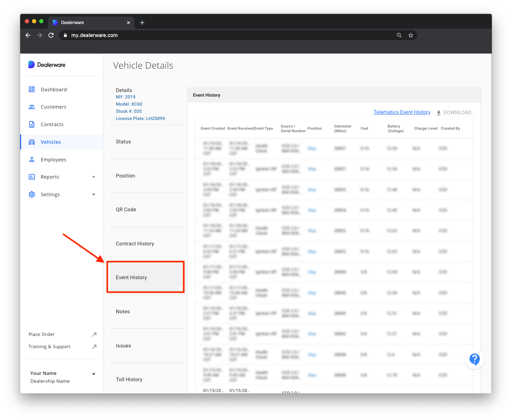Open the Employees menu item
The height and width of the screenshot is (420, 512).
click(61, 160)
